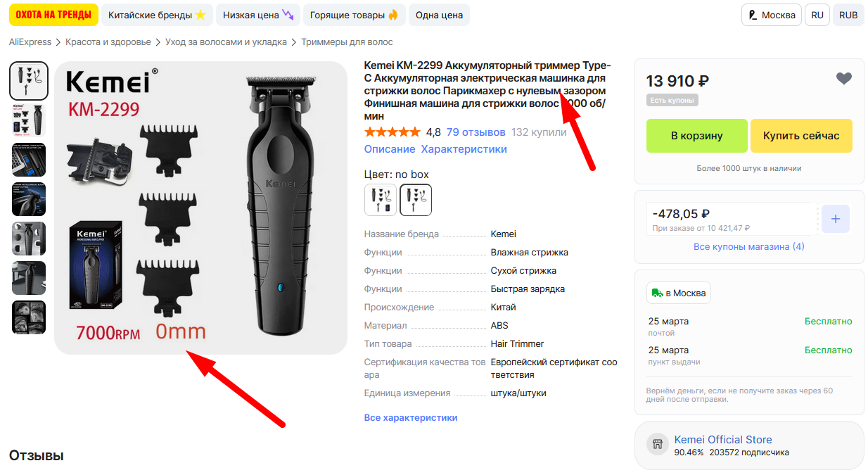Select the second product thumbnail image
868x475 pixels.
29,120
